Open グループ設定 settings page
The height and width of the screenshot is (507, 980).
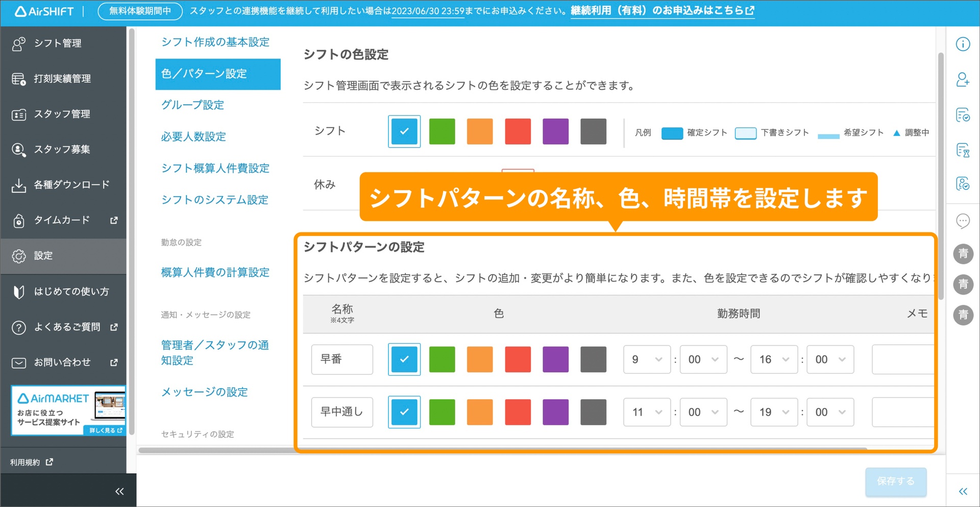192,105
